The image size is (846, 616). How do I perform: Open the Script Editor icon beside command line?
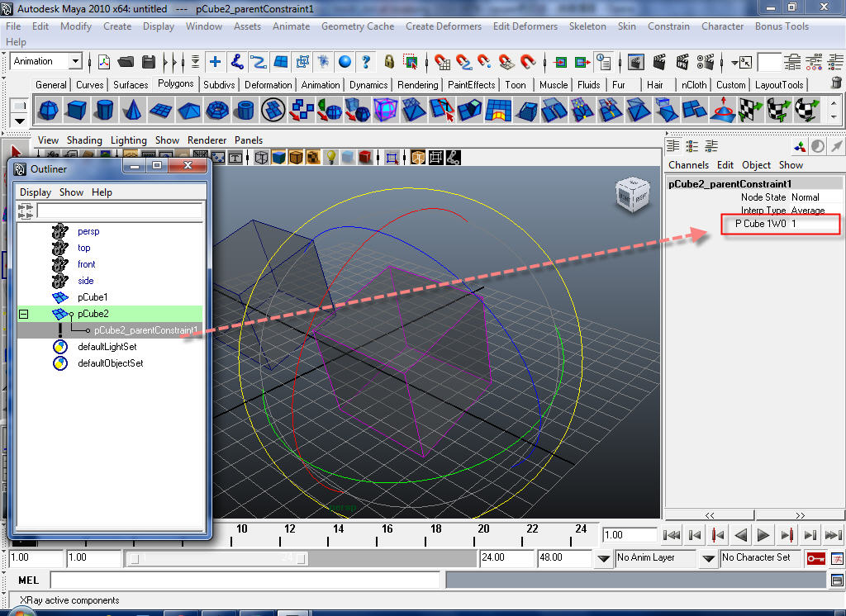coord(837,580)
